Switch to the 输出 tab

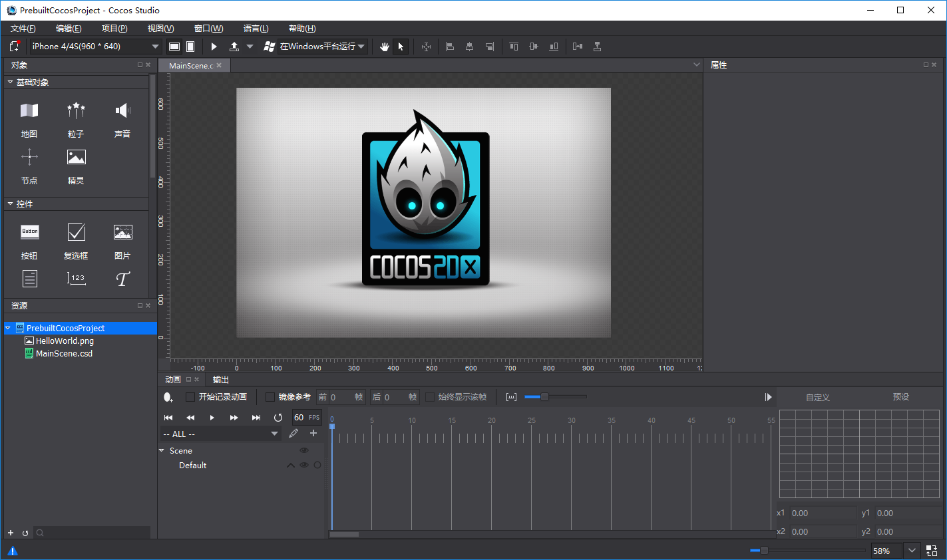pyautogui.click(x=221, y=380)
